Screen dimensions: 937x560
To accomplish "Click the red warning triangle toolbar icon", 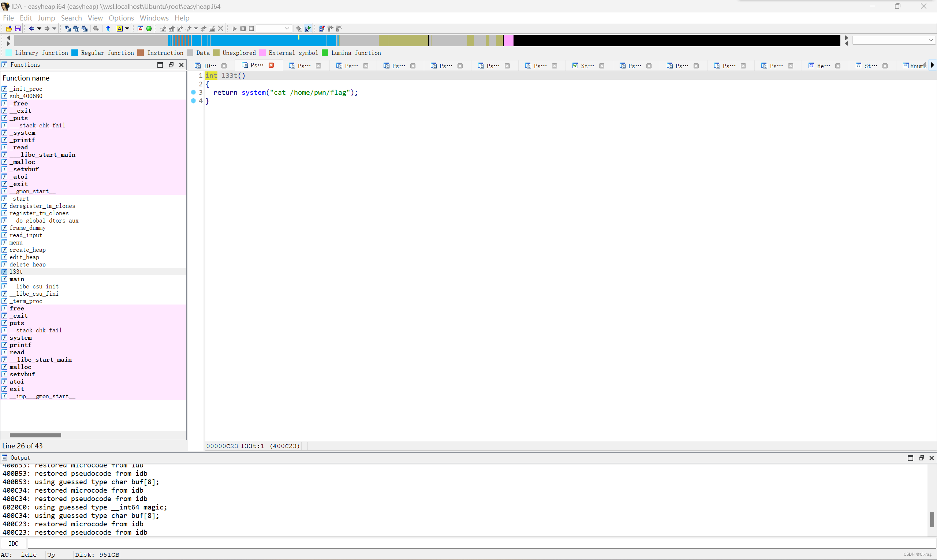I will 141,29.
